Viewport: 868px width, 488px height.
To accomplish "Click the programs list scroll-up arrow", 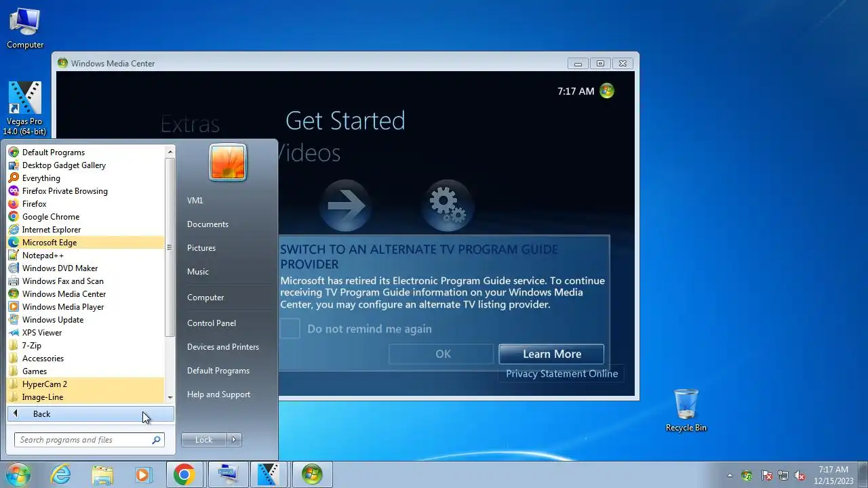I will click(x=170, y=151).
